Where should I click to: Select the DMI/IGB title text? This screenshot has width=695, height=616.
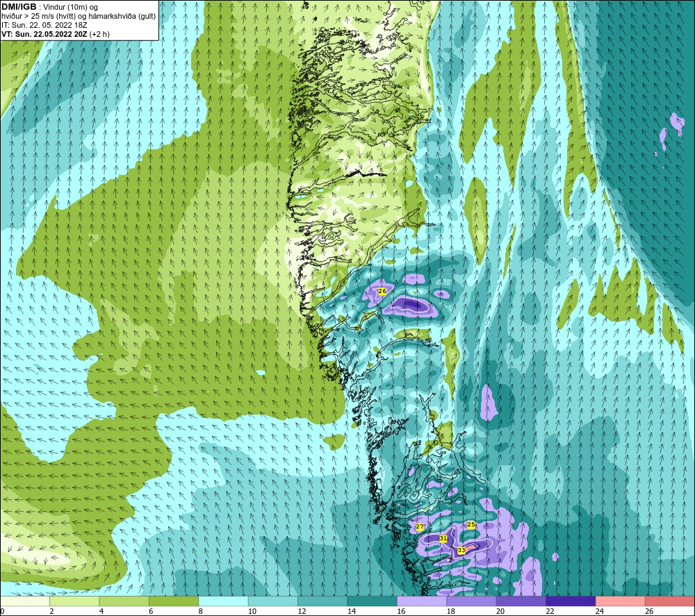tap(19, 7)
